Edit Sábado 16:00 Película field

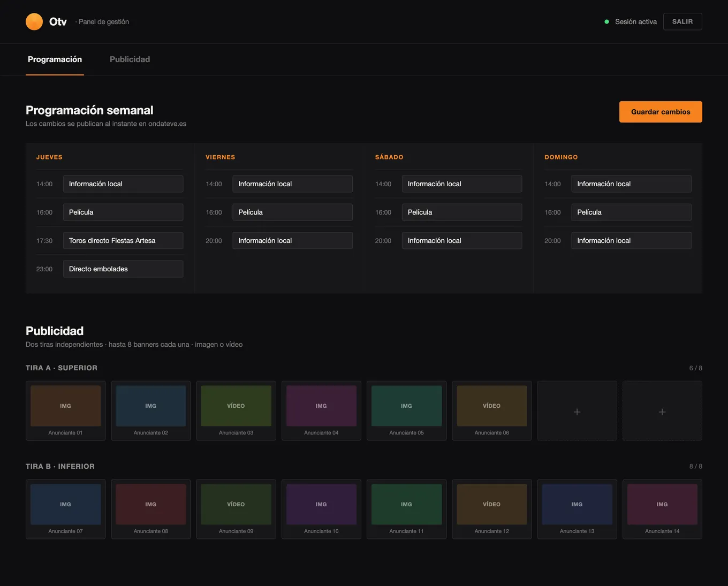[x=462, y=212]
